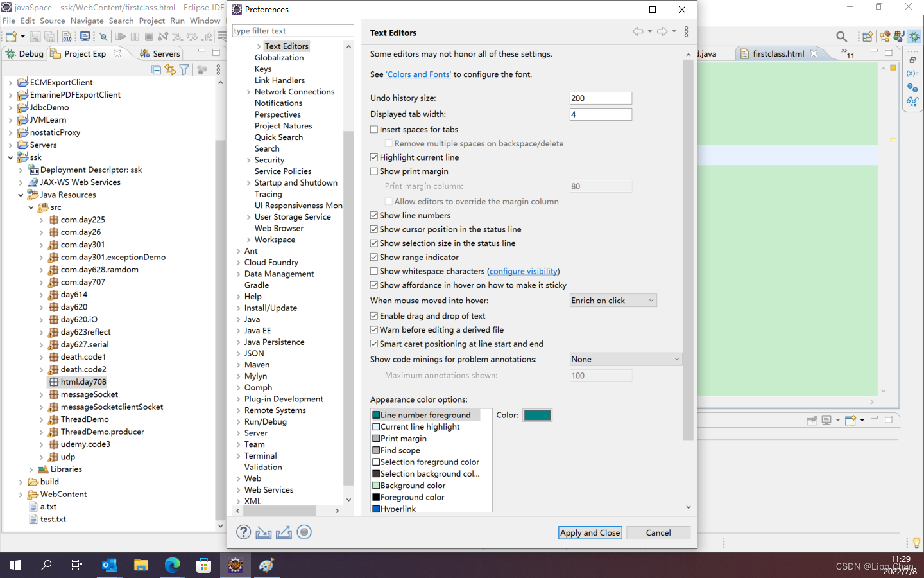Open the Expressions glasses side view icon
924x578 pixels.
coord(912,101)
